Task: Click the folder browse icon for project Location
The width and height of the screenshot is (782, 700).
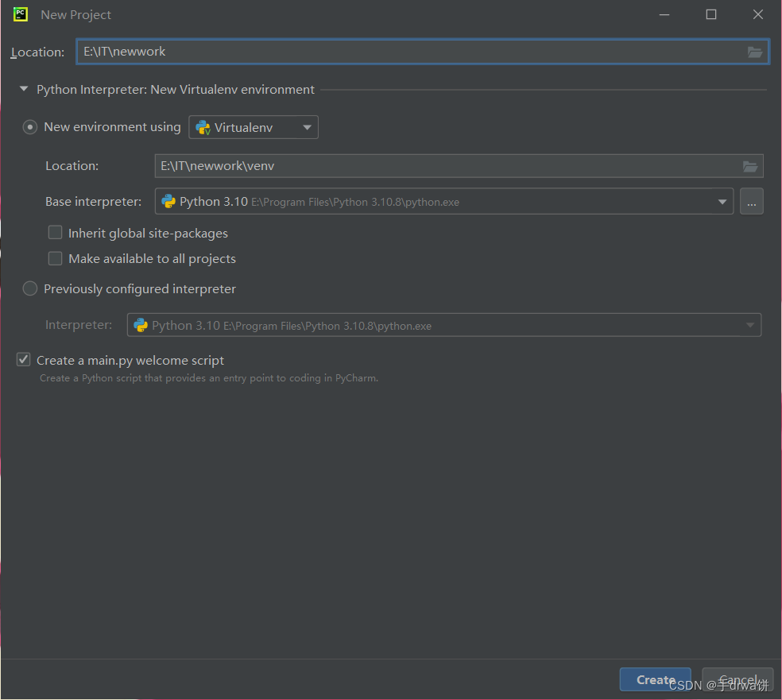Action: pyautogui.click(x=753, y=51)
